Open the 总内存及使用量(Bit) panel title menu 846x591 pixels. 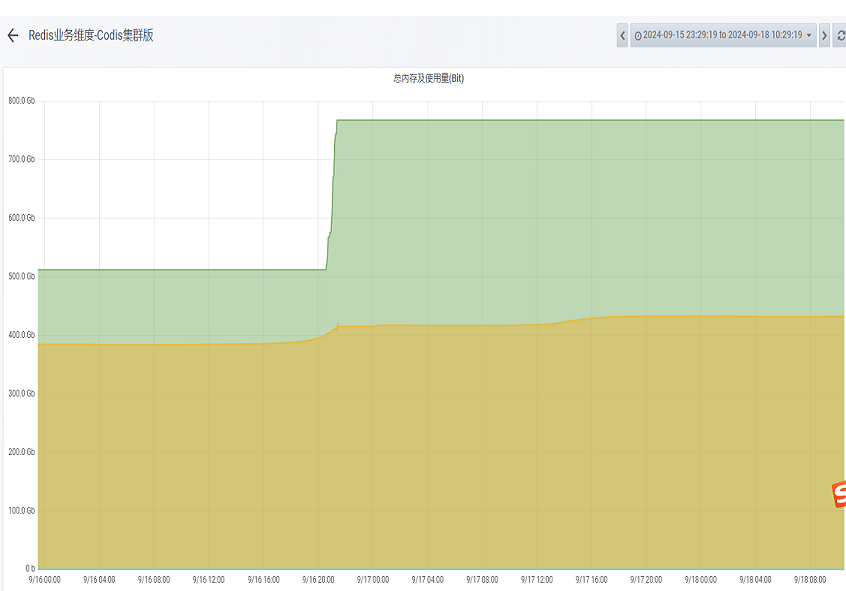point(428,78)
